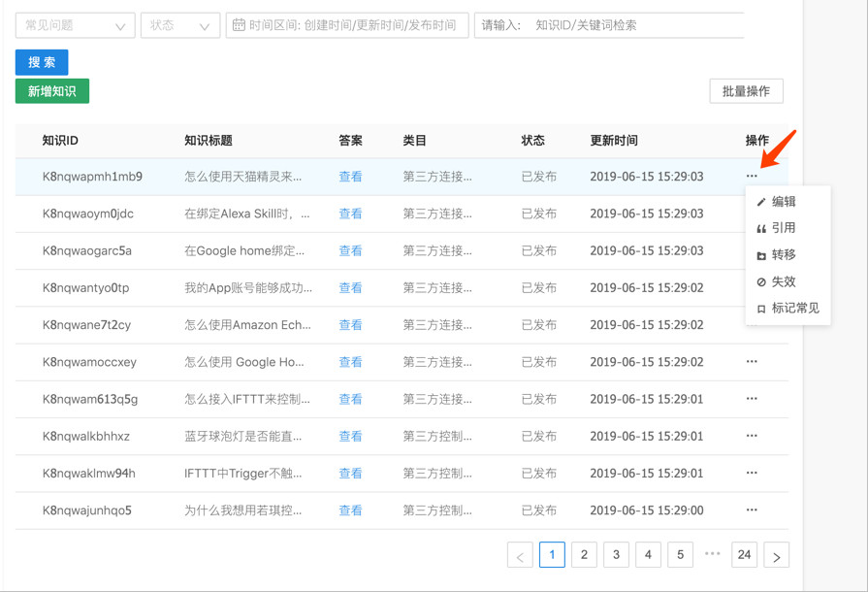This screenshot has height=592, width=868.
Task: Open more actions for row K8nqwamoccxey
Action: click(752, 362)
